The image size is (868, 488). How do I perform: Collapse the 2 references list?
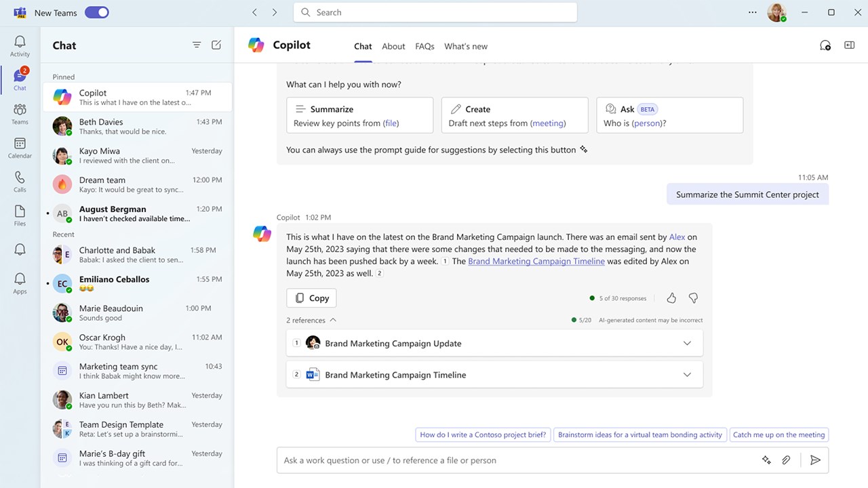coord(332,321)
